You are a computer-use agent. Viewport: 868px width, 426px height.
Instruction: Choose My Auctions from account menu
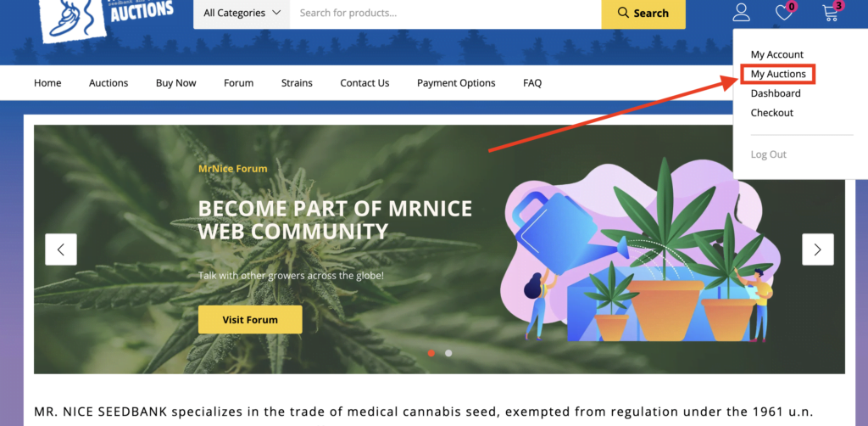pyautogui.click(x=778, y=74)
